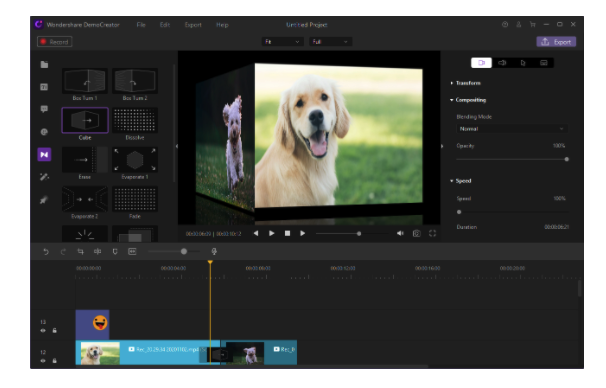Toggle visibility eye of track 12
Viewport: 606px width, 388px height.
pos(43,361)
